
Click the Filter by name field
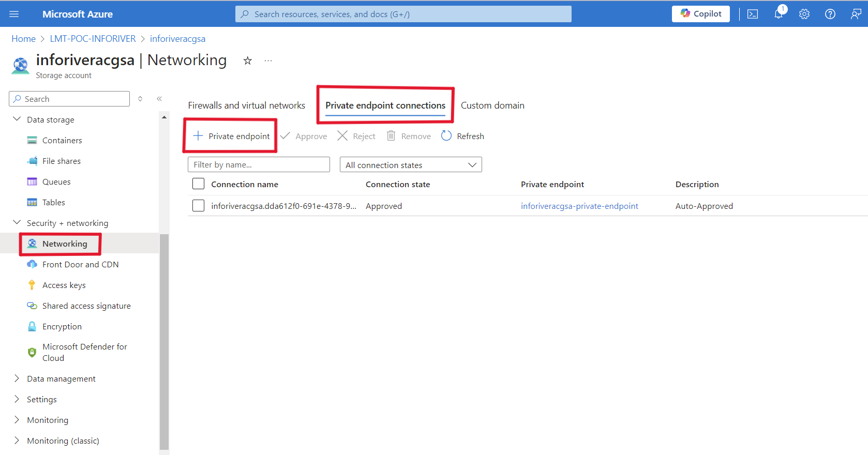point(259,165)
